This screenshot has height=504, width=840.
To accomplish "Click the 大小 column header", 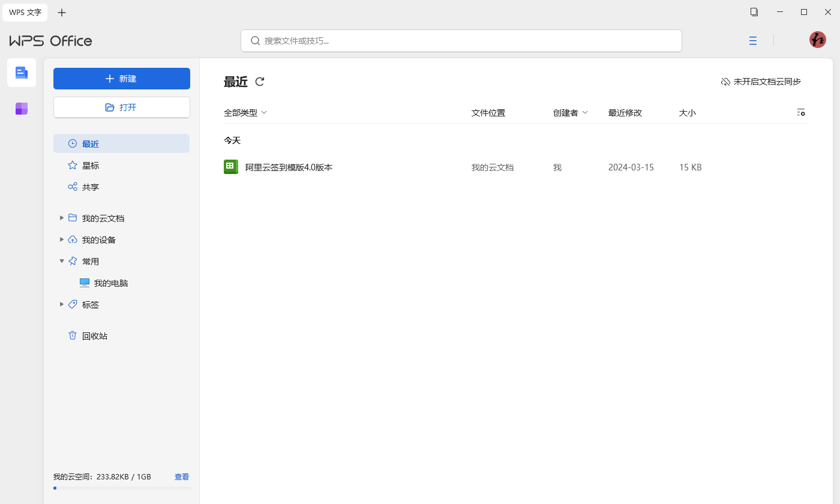I will [688, 112].
